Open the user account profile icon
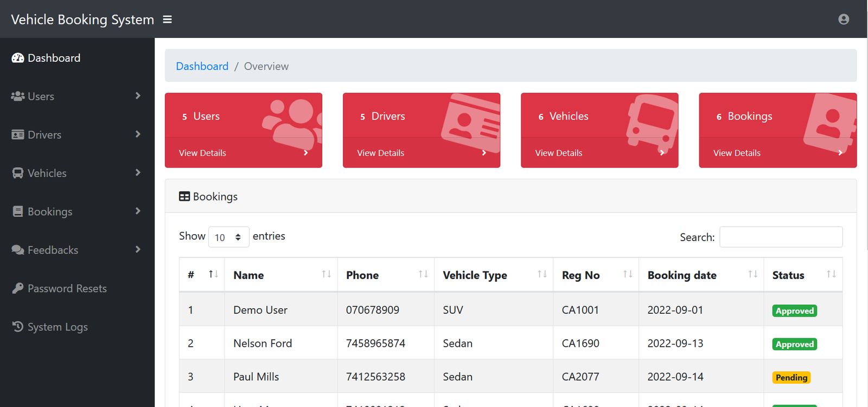Image resolution: width=868 pixels, height=407 pixels. point(843,20)
